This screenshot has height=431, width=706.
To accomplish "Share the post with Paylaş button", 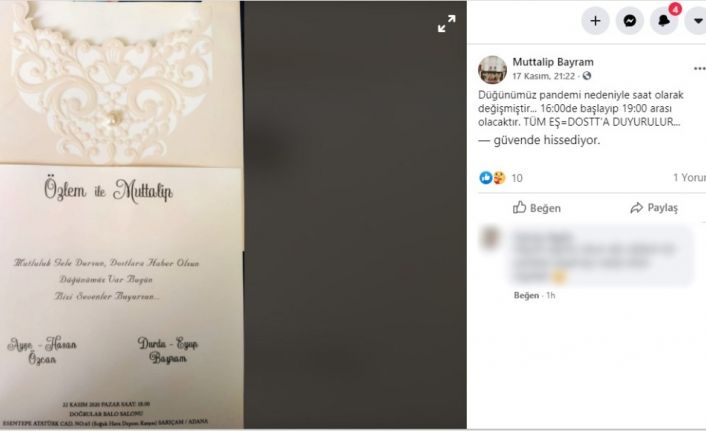I will (654, 208).
